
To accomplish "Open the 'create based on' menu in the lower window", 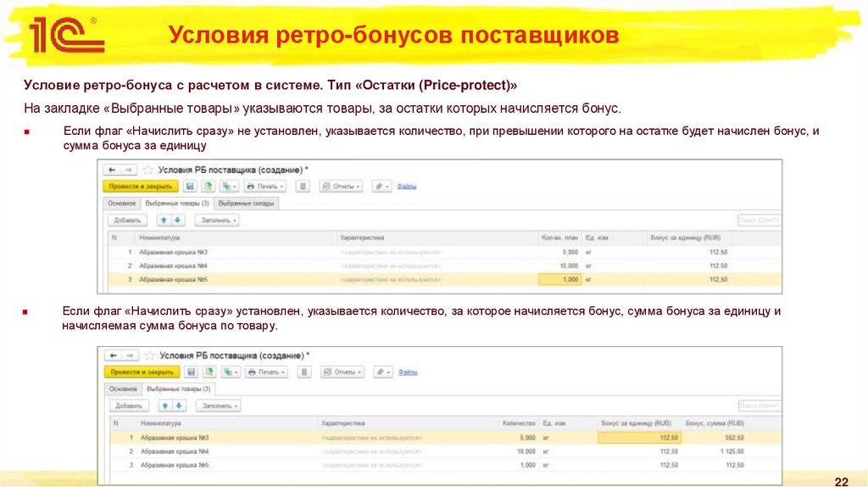I will 231,372.
